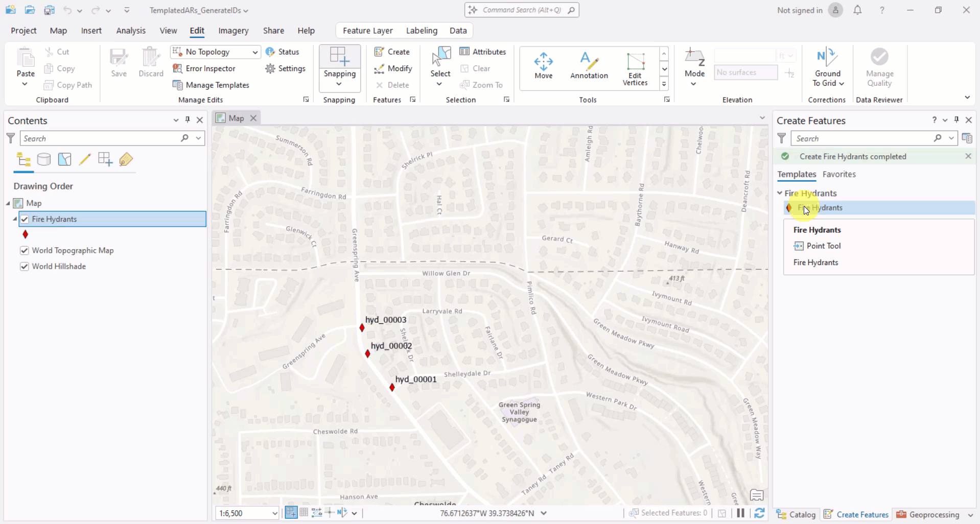Image resolution: width=980 pixels, height=524 pixels.
Task: Show Contents list by data source
Action: click(x=44, y=160)
